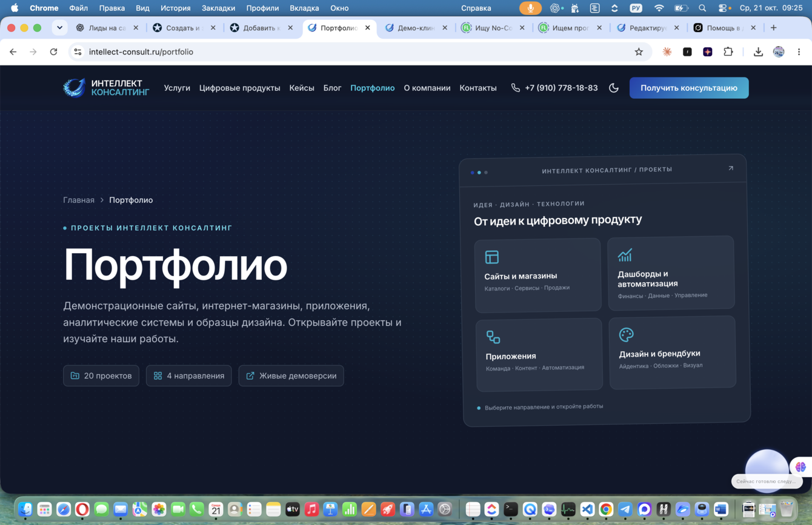812x525 pixels.
Task: Click the purple sparkle extension icon
Action: click(707, 52)
